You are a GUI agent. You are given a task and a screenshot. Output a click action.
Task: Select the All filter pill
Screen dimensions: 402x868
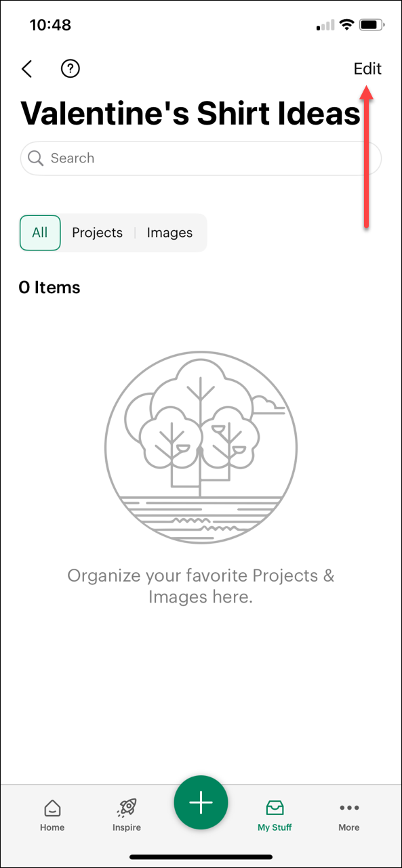(40, 232)
